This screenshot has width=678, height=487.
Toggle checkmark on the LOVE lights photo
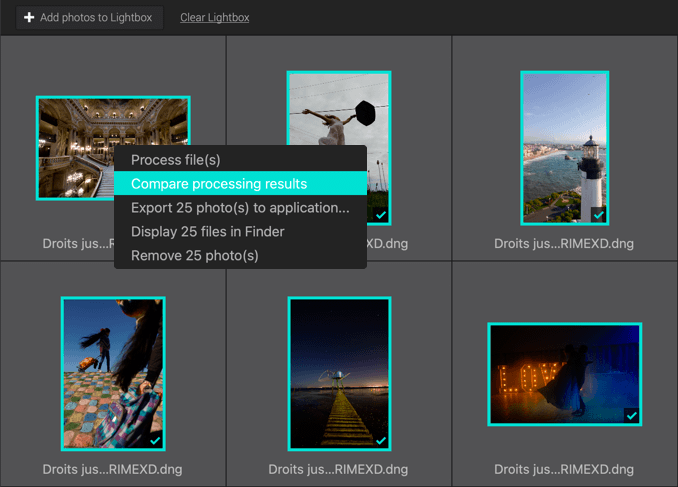pos(632,415)
